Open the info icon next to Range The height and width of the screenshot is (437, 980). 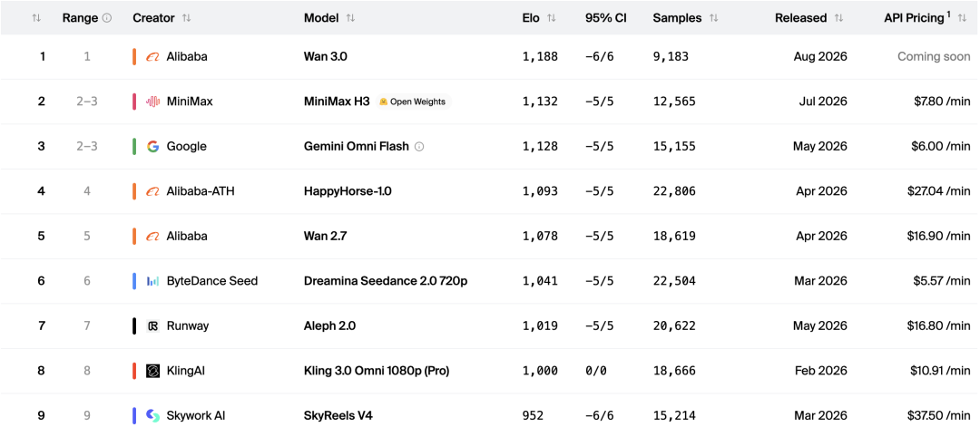point(107,18)
